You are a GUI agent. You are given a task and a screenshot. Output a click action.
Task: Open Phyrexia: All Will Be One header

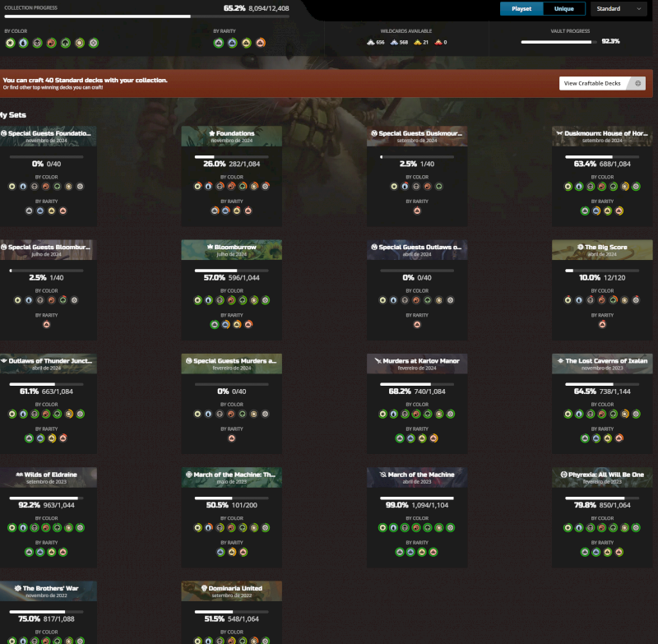pyautogui.click(x=602, y=477)
